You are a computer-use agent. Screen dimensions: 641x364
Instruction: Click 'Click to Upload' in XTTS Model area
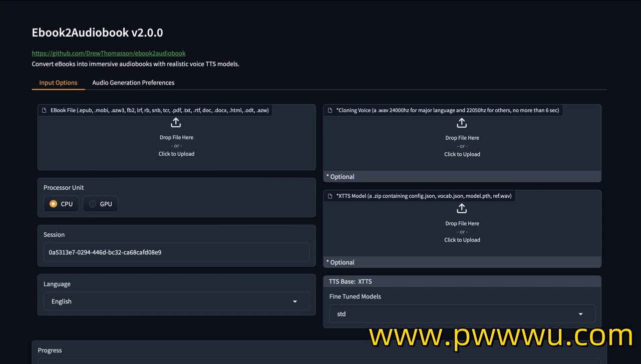coord(462,240)
